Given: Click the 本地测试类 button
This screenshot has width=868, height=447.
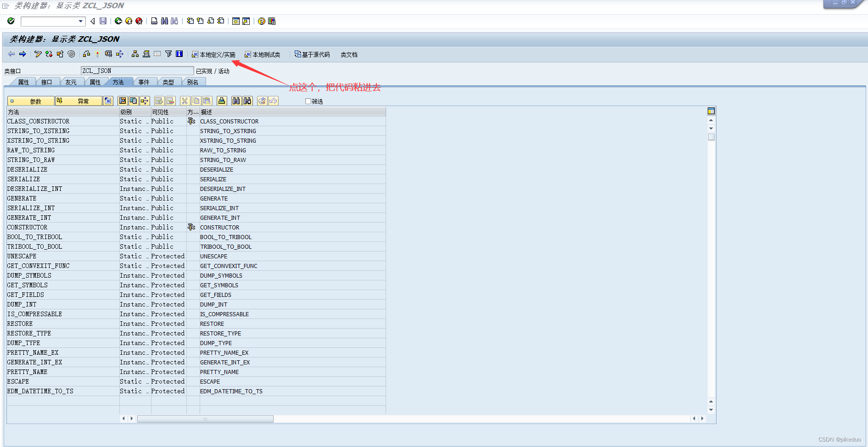Looking at the screenshot, I should (x=262, y=55).
